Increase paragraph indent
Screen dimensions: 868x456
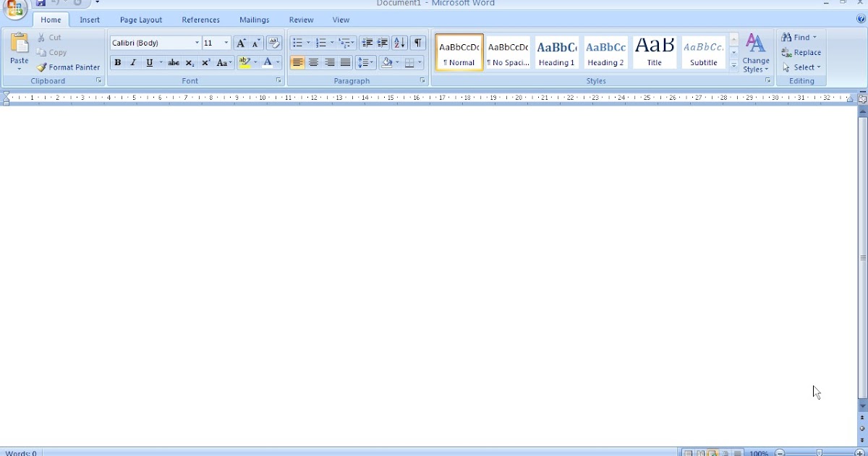pyautogui.click(x=383, y=43)
